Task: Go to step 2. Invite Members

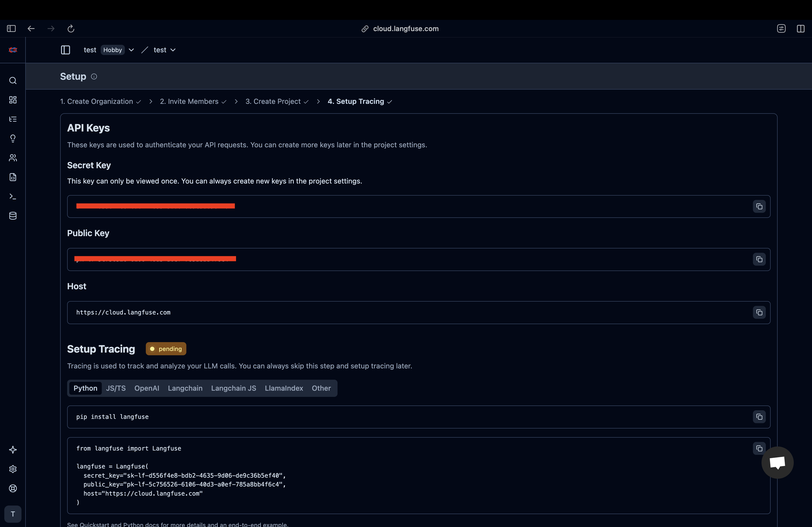Action: click(x=193, y=102)
